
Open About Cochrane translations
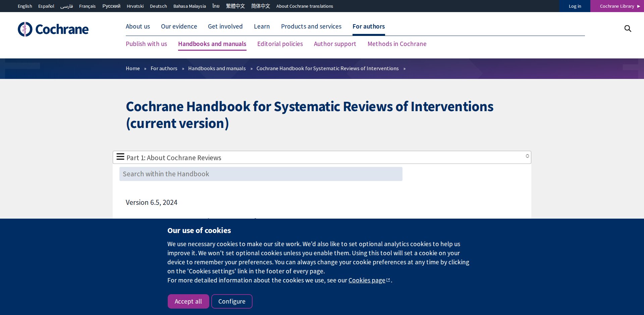[x=305, y=6]
